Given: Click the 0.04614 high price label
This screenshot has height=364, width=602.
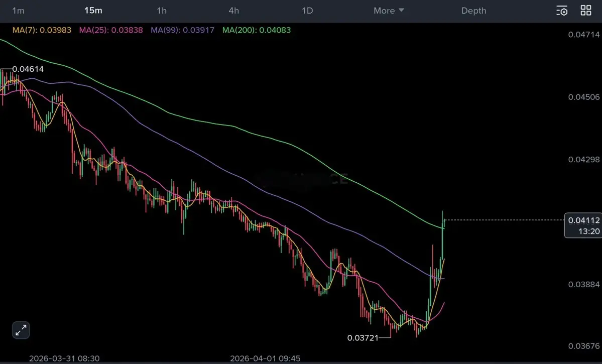Looking at the screenshot, I should (28, 69).
